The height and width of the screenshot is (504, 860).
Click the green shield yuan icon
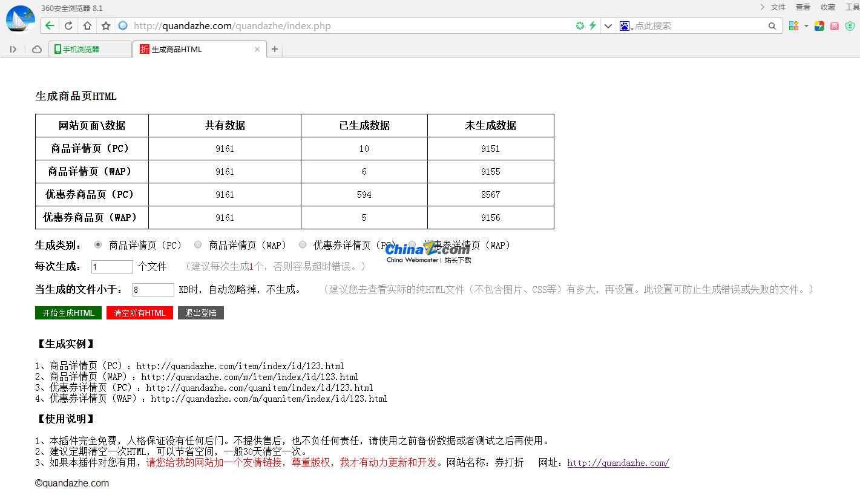pos(850,25)
